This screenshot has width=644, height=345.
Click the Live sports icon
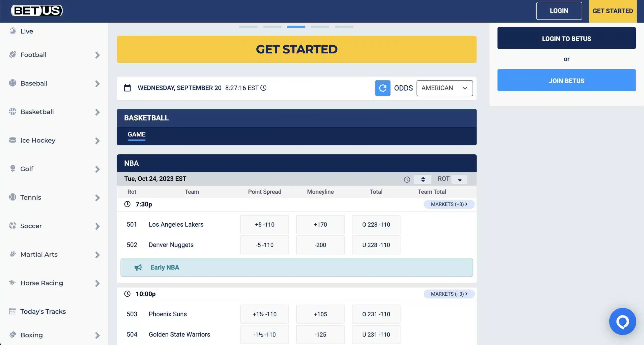(x=13, y=31)
